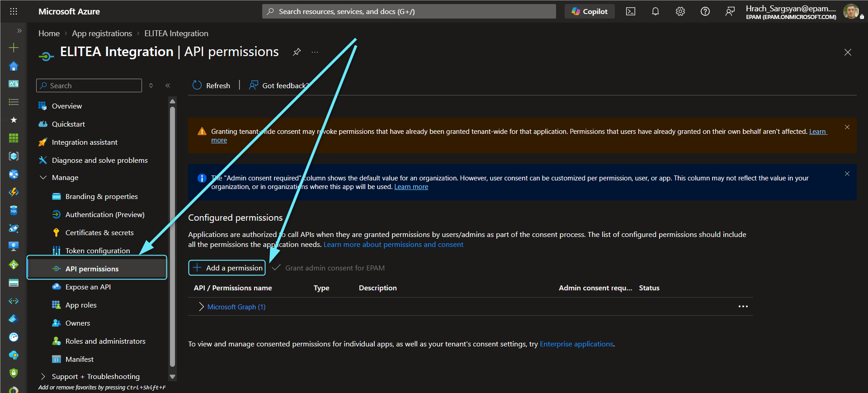Viewport: 868px width, 393px height.
Task: Click the Copilot button
Action: 590,11
